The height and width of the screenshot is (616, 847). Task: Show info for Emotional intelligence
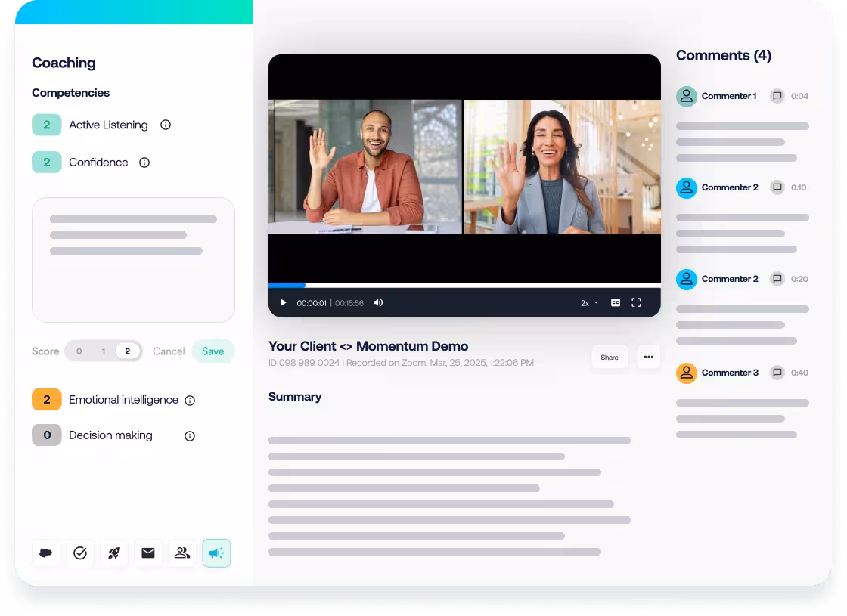190,400
